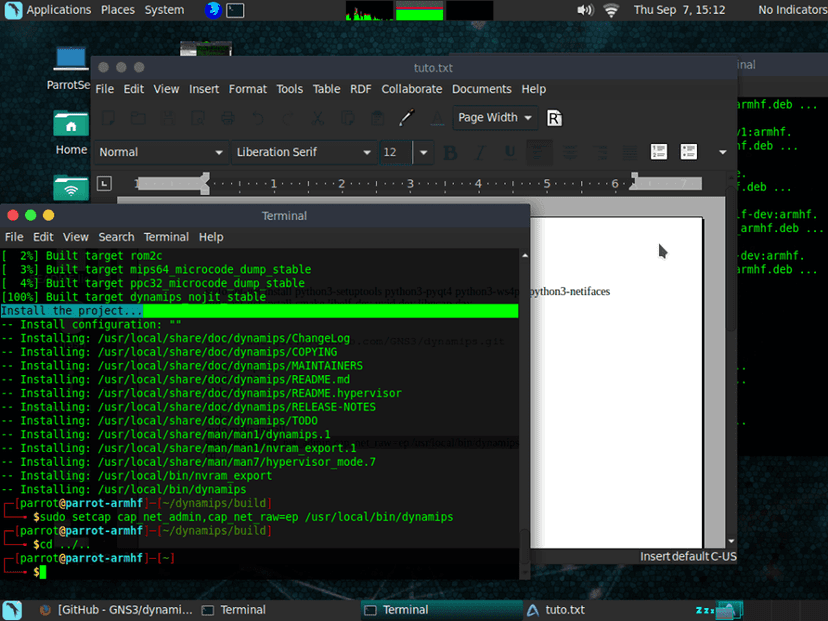Click the Redo arrow in AbiWord toolbar
Image resolution: width=828 pixels, height=621 pixels.
287,117
